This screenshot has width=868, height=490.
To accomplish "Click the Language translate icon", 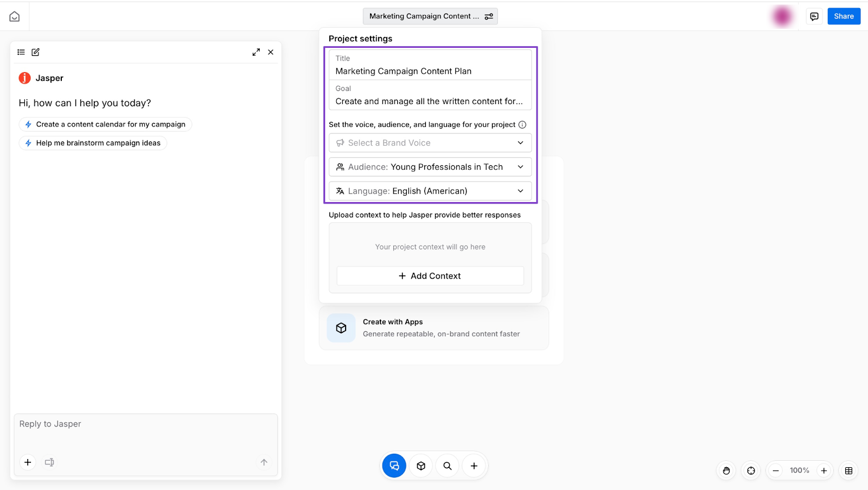I will (340, 191).
